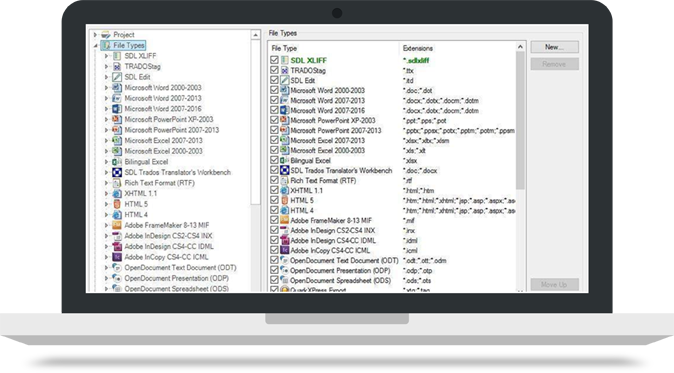The image size is (674, 373).
Task: Click the HTML 4 icon in the list
Action: pos(285,211)
